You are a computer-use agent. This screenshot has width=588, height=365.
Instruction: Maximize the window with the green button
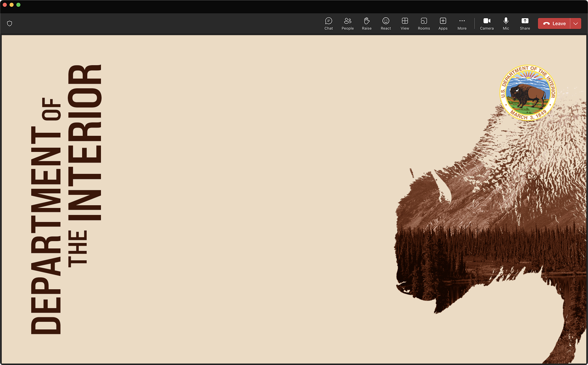[18, 5]
